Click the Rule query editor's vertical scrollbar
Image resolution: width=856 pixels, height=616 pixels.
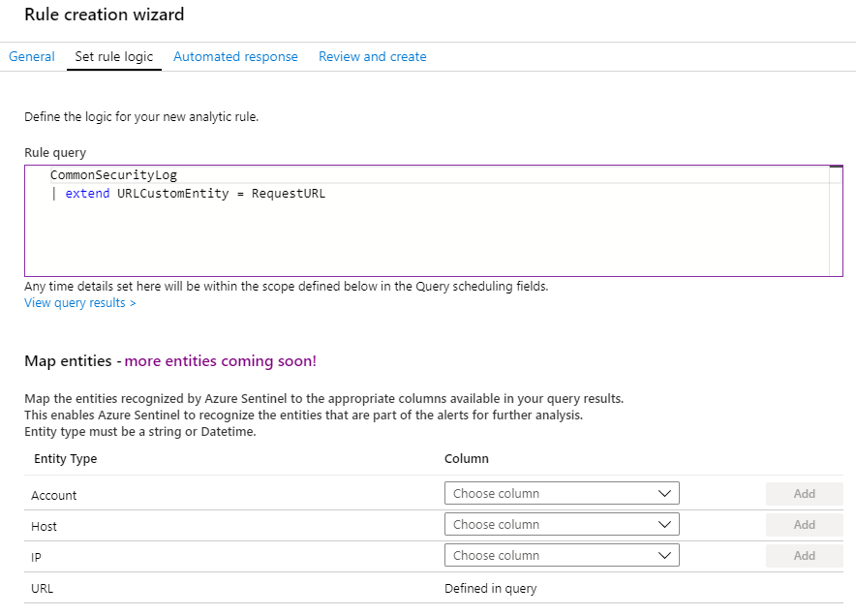[x=837, y=223]
